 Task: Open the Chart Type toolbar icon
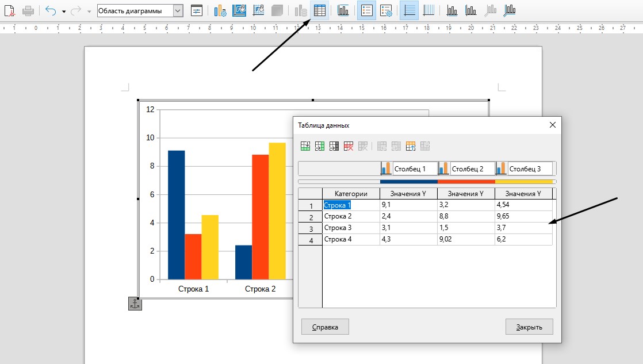(220, 10)
